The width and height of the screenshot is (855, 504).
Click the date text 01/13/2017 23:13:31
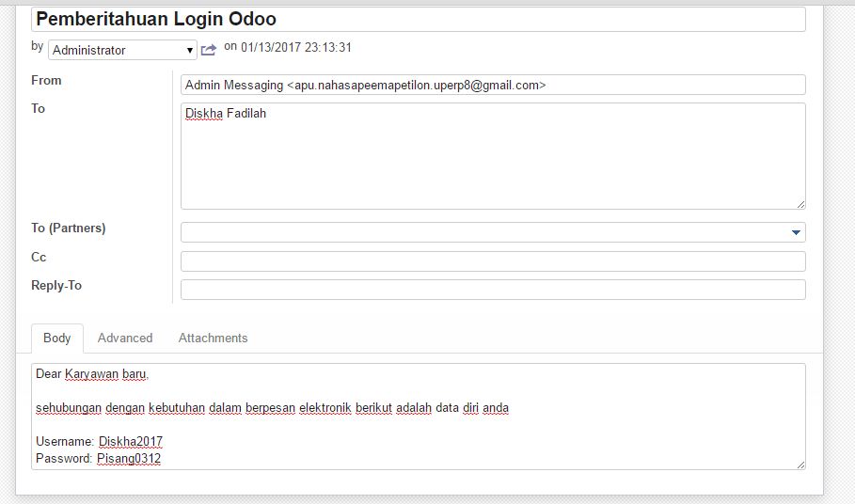(296, 47)
